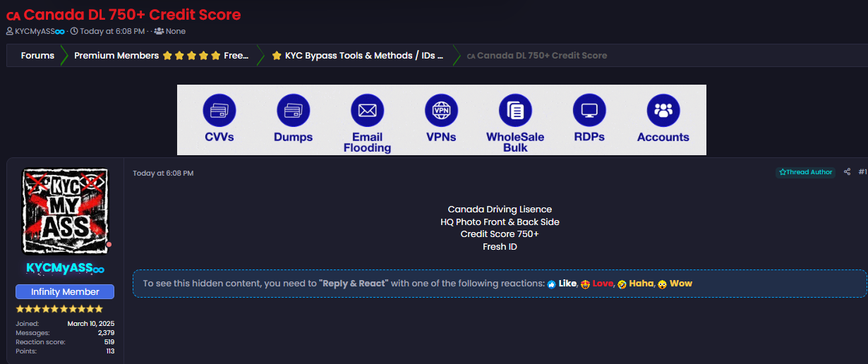The height and width of the screenshot is (364, 868).
Task: Click the share icon on the post
Action: tap(847, 172)
